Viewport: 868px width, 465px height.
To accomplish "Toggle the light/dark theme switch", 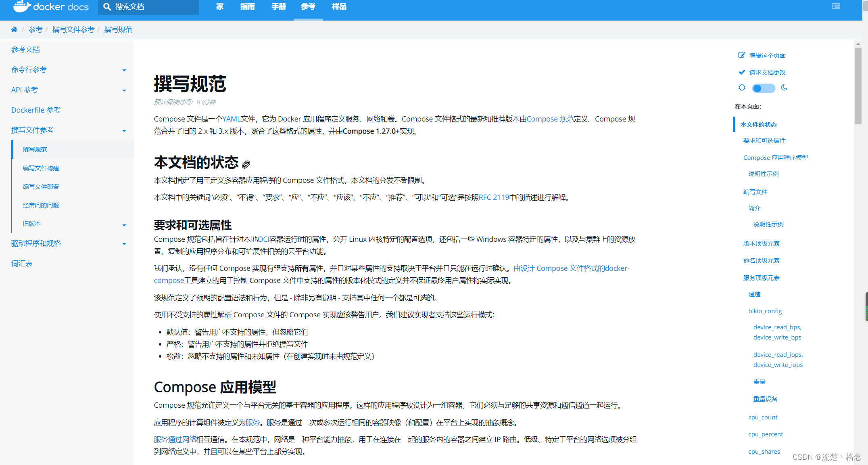I will tap(764, 88).
